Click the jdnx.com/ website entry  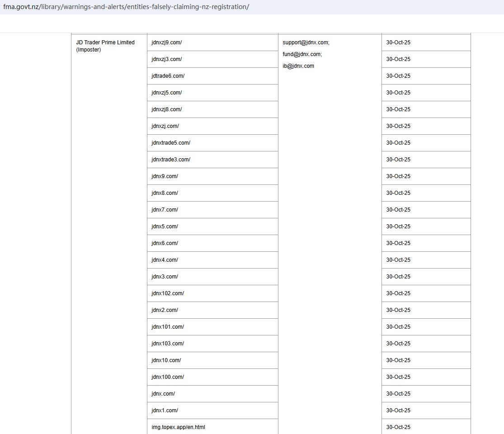[163, 393]
